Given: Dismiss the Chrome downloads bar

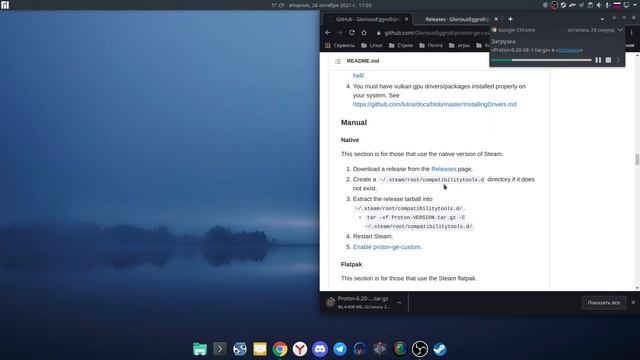Looking at the screenshot, I should click(633, 302).
